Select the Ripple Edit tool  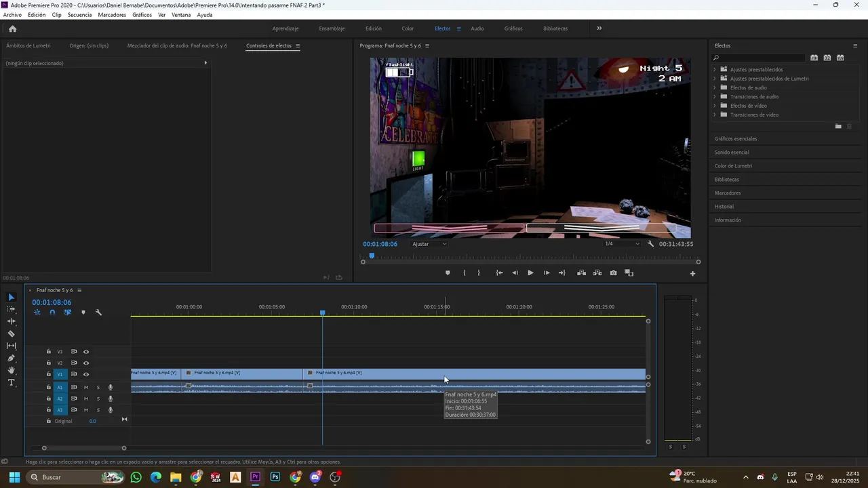click(11, 321)
